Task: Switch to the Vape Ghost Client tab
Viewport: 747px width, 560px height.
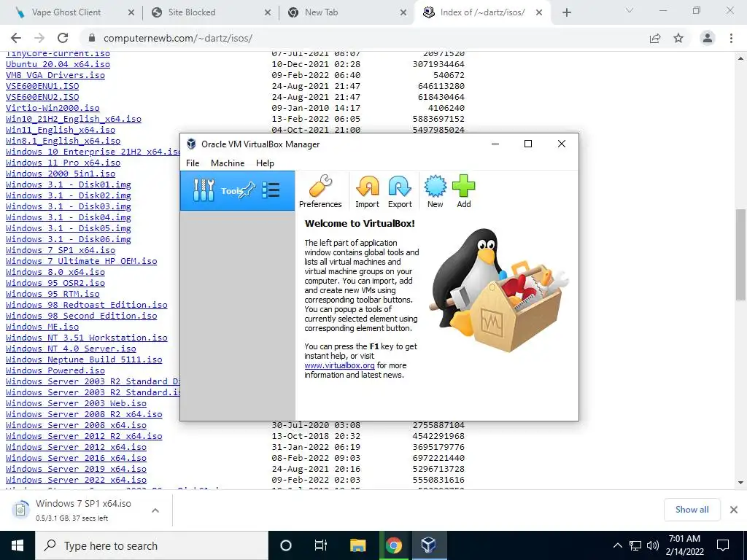Action: [x=66, y=12]
